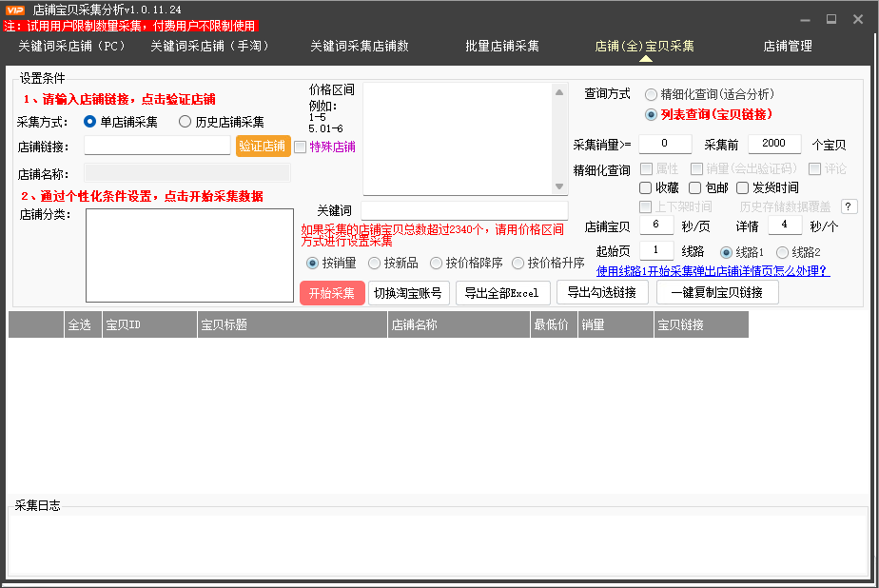Click the 店铺分类 list box
879x588 pixels.
(189, 255)
